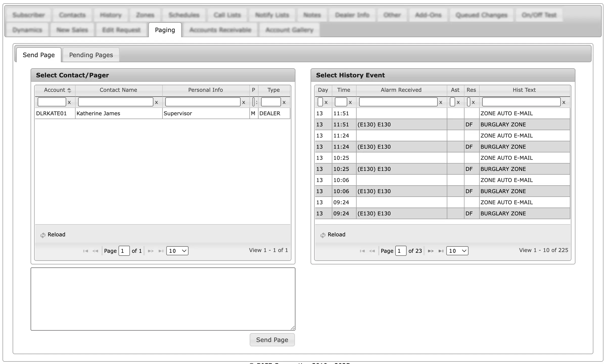The image size is (606, 364).
Task: Open history rows-per-page dropdown
Action: click(457, 251)
